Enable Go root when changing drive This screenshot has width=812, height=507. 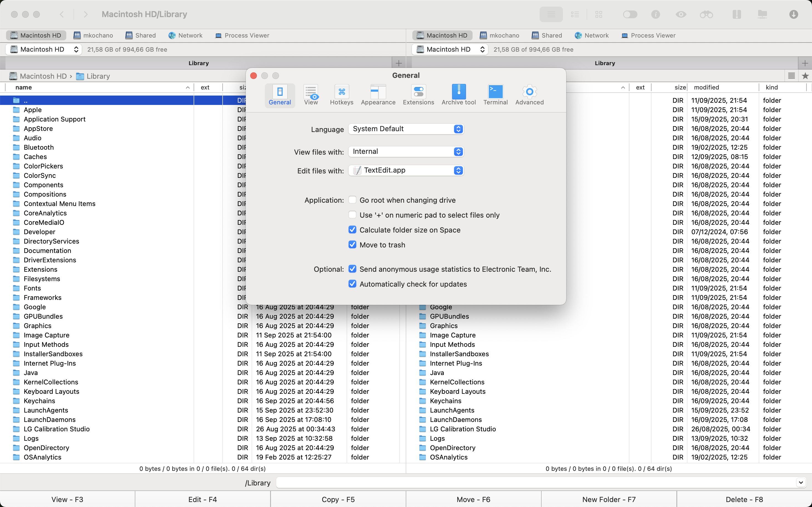(x=352, y=200)
